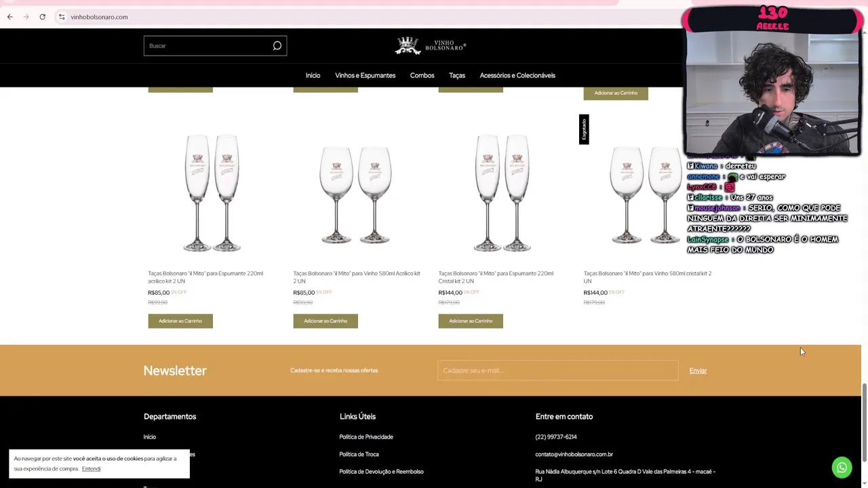Click the Esgotado badge label
868x488 pixels.
(584, 129)
